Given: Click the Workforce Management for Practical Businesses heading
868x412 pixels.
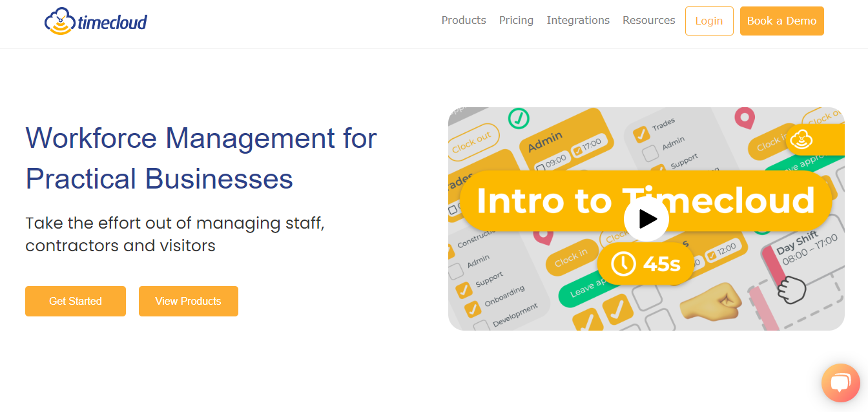Looking at the screenshot, I should [x=201, y=158].
